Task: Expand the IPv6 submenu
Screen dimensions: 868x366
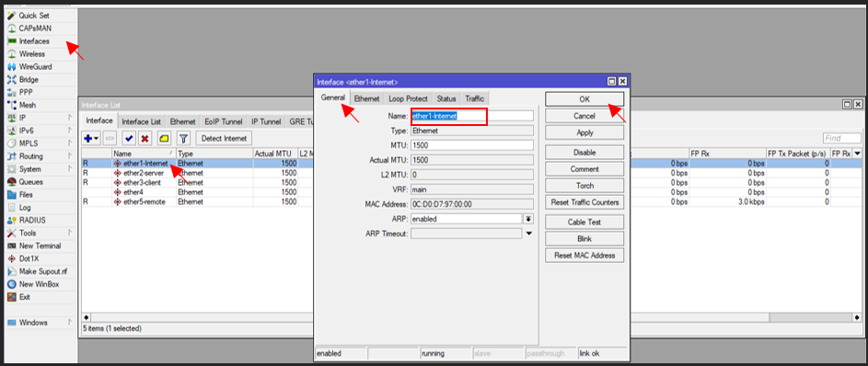Action: pos(70,131)
